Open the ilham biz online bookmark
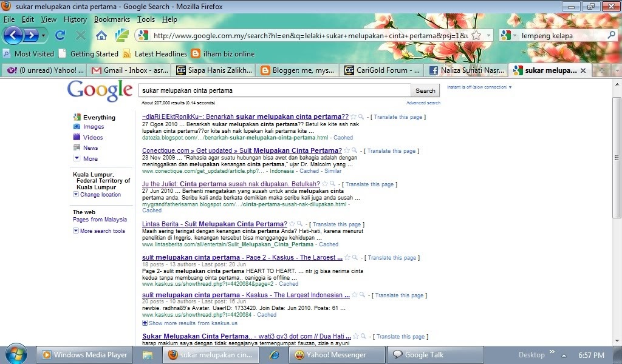This screenshot has width=622, height=364. pos(222,54)
